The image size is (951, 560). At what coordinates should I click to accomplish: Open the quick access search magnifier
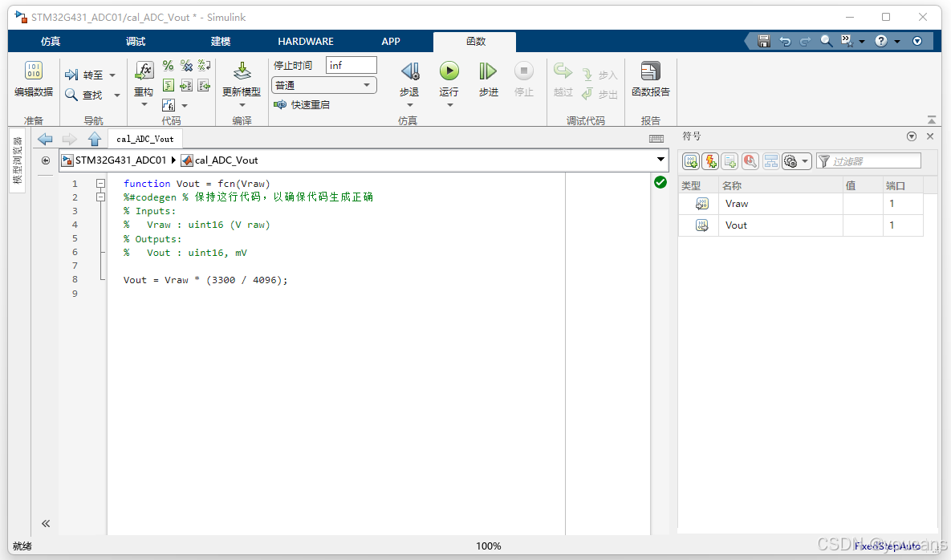click(826, 41)
